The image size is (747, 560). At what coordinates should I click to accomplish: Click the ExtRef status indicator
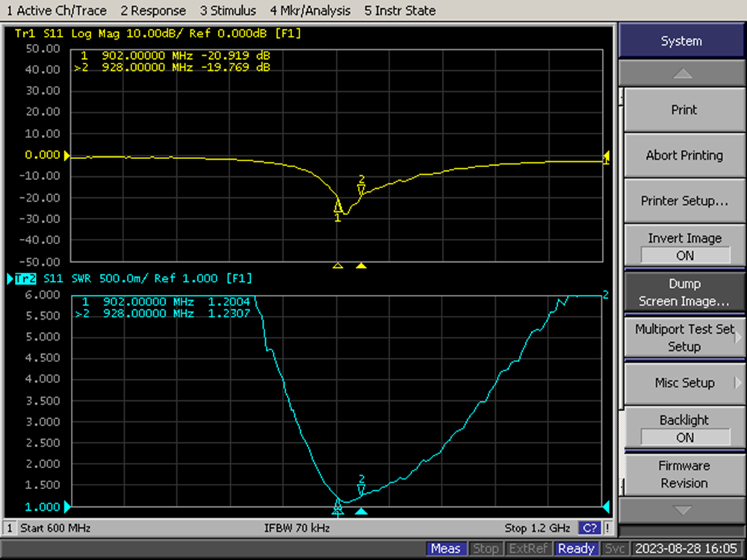coord(528,549)
